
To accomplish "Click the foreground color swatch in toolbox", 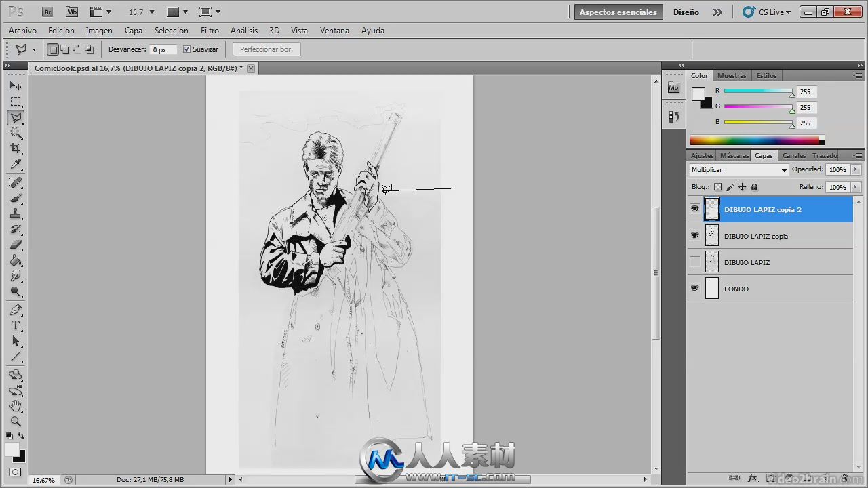I will tap(12, 449).
